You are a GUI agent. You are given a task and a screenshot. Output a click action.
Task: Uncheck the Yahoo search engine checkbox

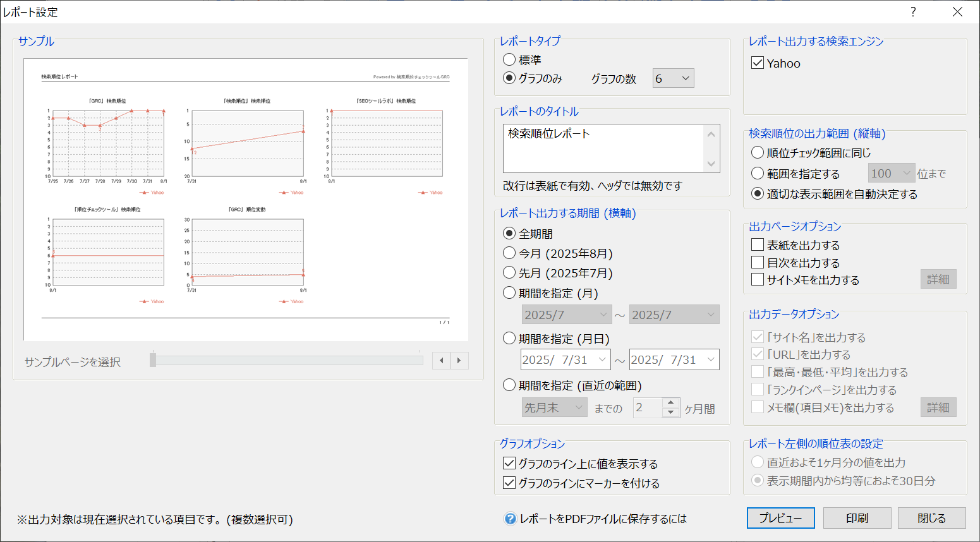(758, 63)
